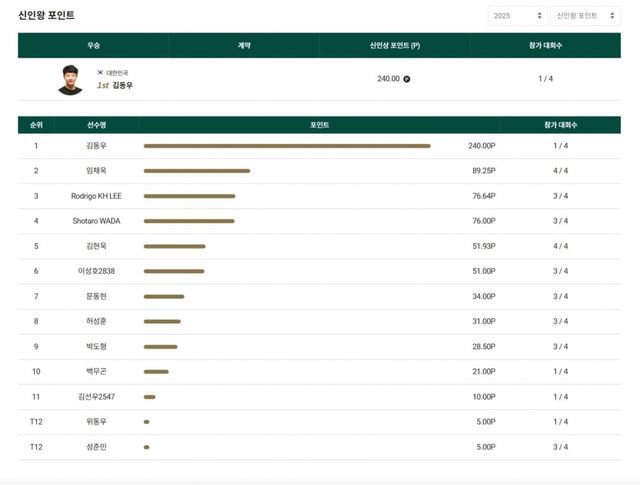Click the leader's profile photo
The image size is (640, 485).
click(x=70, y=79)
